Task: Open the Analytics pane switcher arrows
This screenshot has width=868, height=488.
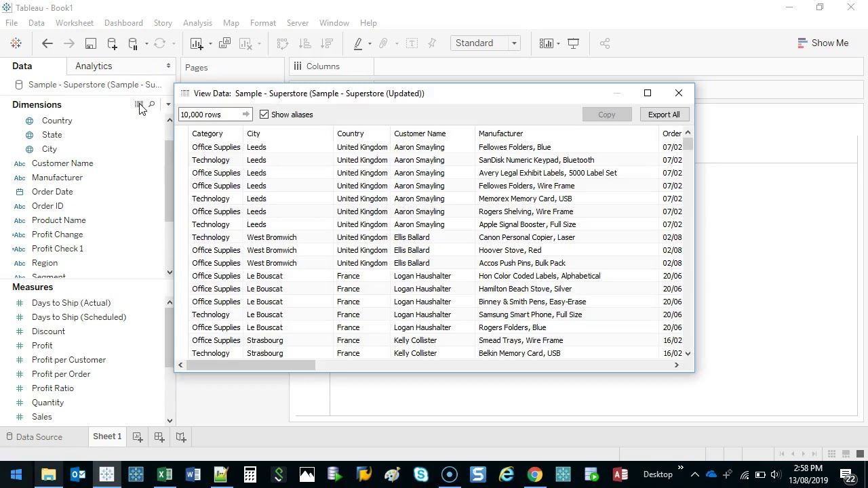Action: (168, 66)
